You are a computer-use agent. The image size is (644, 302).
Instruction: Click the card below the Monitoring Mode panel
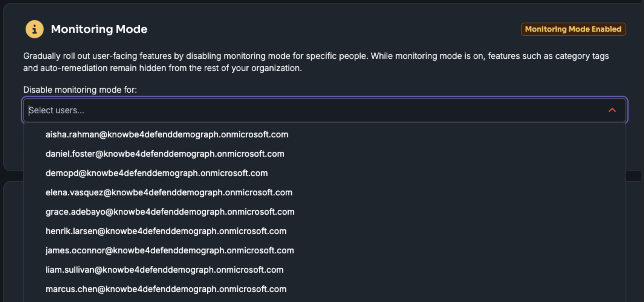[13, 242]
